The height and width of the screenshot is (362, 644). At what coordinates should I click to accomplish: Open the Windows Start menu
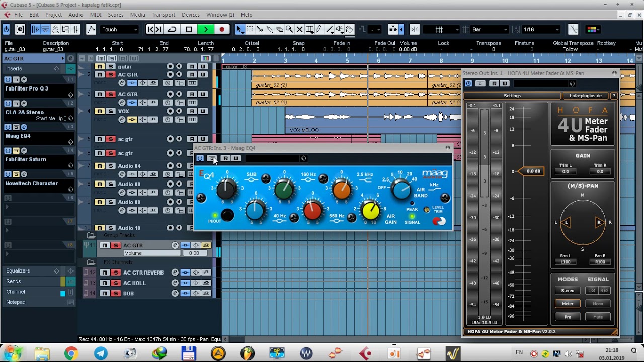tap(12, 353)
